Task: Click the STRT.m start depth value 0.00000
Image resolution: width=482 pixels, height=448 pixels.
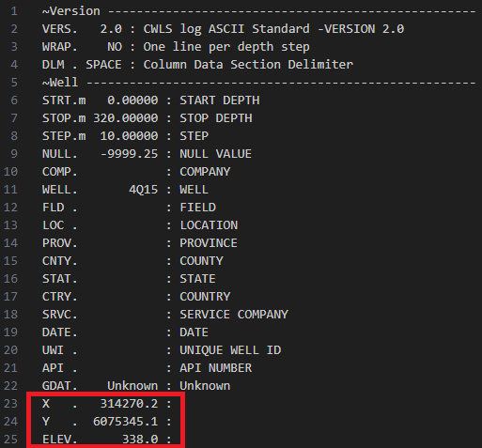Action: coord(132,100)
